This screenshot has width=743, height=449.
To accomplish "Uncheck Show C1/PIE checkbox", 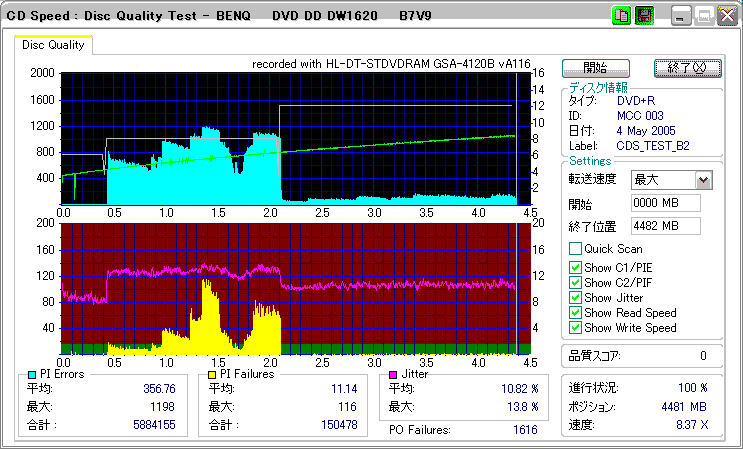I will 575,268.
